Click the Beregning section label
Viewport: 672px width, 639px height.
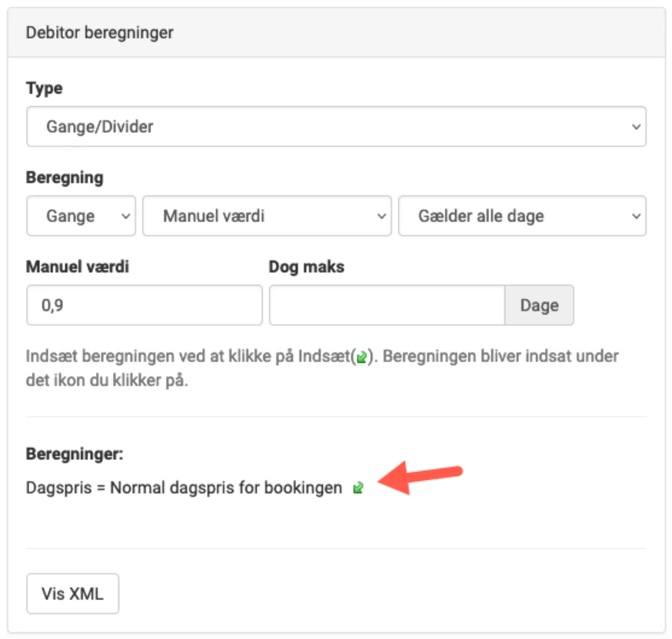(65, 177)
